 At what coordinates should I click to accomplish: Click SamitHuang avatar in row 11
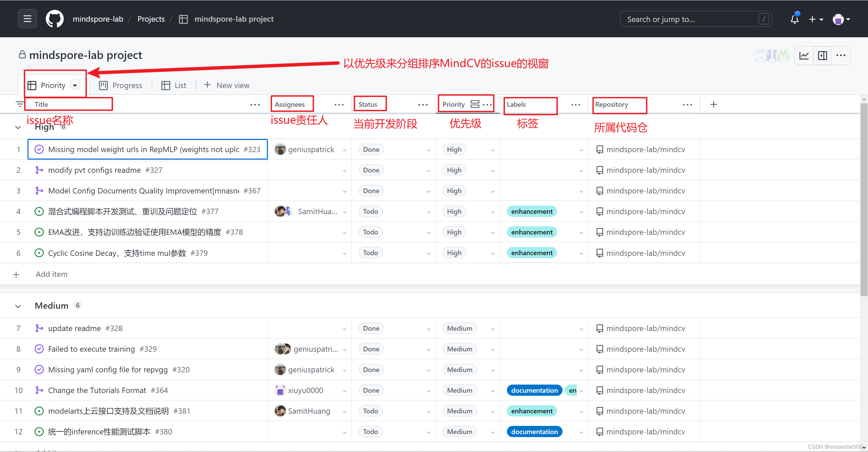[x=280, y=411]
